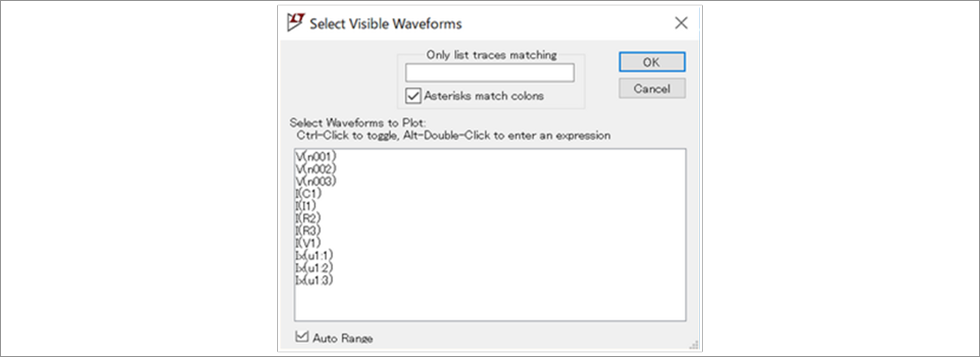Select the I(I1) trace
The width and height of the screenshot is (980, 357).
[306, 206]
